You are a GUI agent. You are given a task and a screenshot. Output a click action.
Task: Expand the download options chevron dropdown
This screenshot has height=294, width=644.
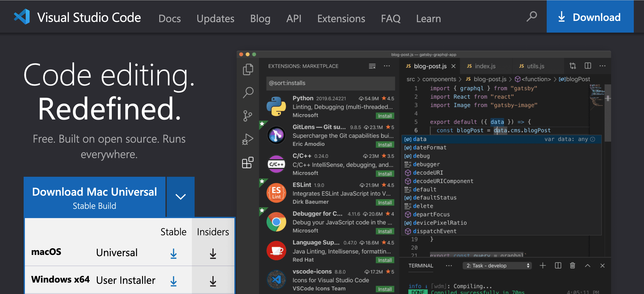point(180,197)
